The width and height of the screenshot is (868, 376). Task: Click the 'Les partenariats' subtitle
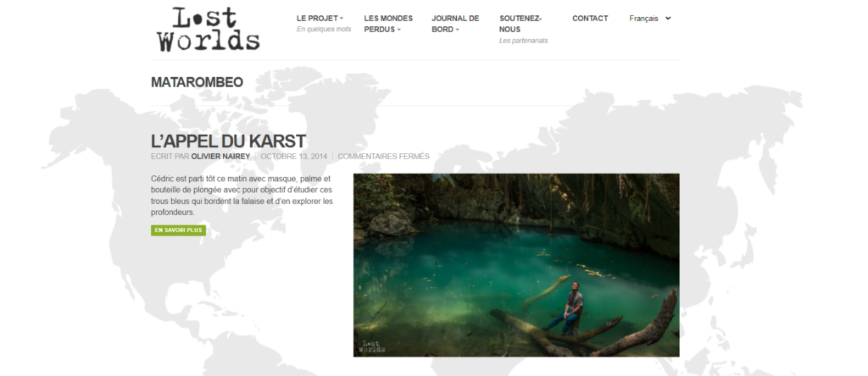click(x=524, y=41)
